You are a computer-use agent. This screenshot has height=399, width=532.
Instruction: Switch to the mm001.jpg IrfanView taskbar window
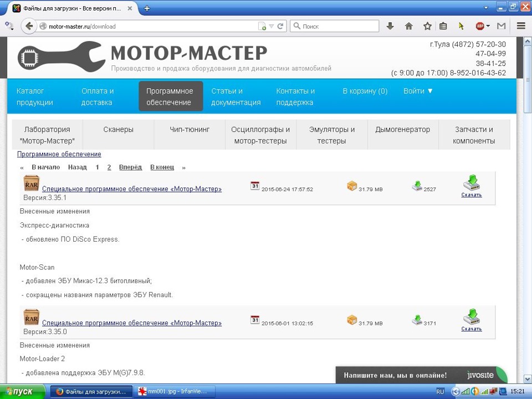point(175,392)
